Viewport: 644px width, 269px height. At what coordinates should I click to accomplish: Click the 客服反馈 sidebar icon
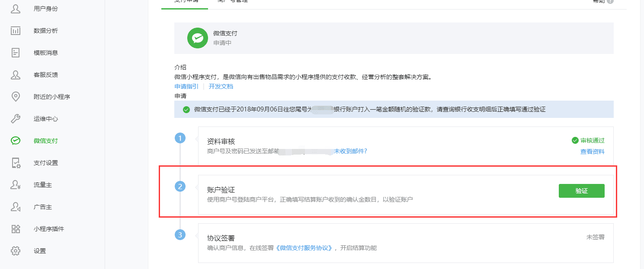click(16, 75)
